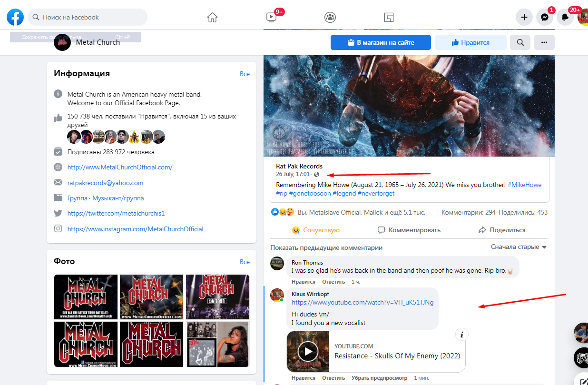Image resolution: width=588 pixels, height=385 pixels.
Task: Click the Rat Pak Records author name
Action: coord(299,166)
